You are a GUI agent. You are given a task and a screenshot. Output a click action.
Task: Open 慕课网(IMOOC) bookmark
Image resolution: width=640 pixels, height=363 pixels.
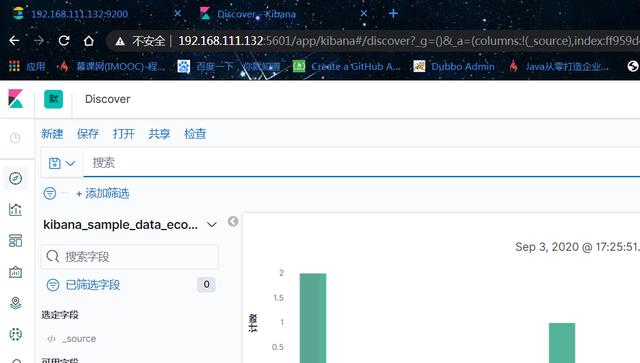tap(113, 66)
